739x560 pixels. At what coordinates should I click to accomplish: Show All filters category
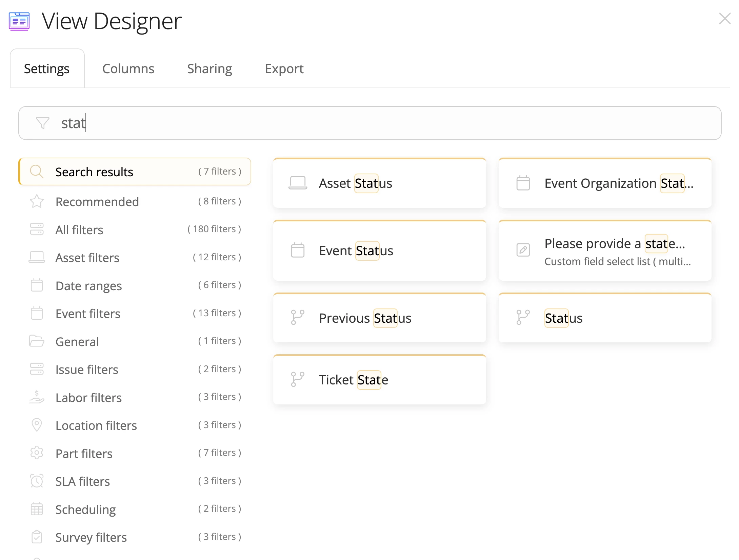pyautogui.click(x=135, y=229)
